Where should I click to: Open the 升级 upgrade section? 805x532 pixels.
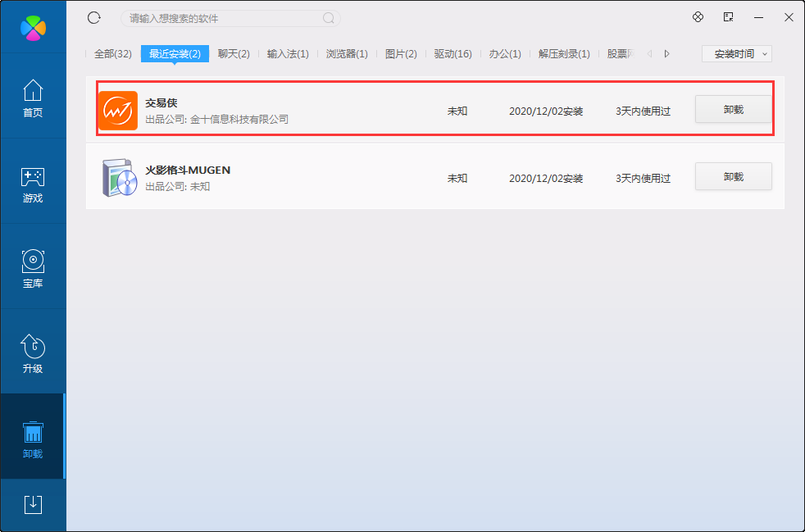[33, 354]
